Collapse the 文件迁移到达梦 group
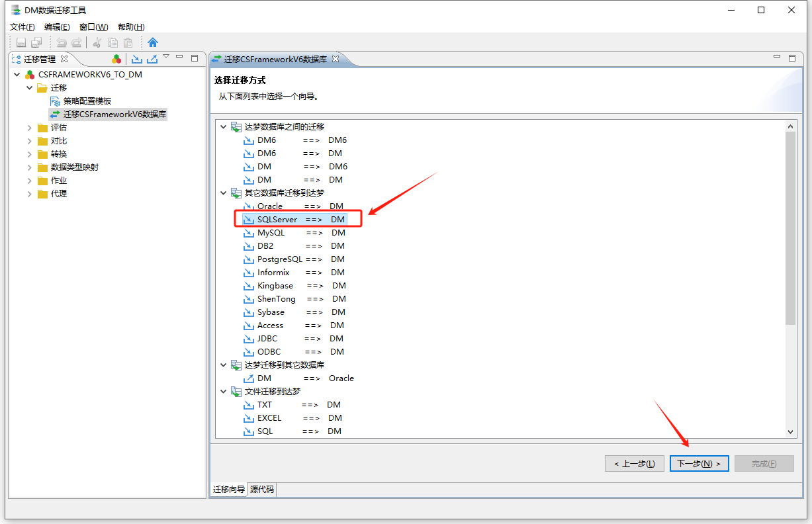 [223, 391]
